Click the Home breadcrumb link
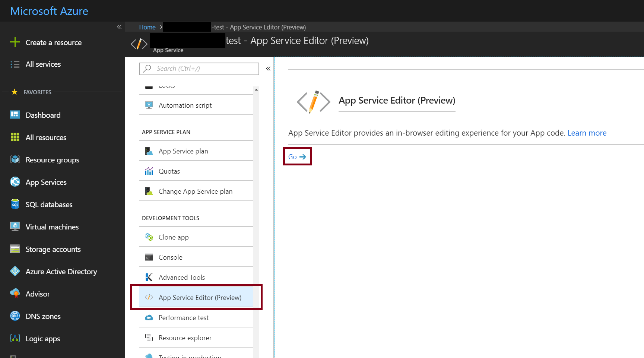644x358 pixels. [147, 27]
